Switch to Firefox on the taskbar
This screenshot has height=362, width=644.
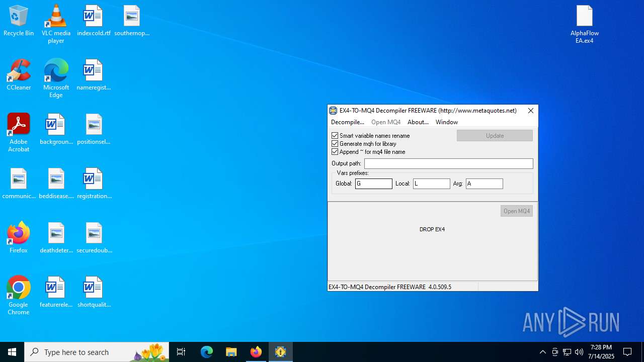(x=256, y=352)
